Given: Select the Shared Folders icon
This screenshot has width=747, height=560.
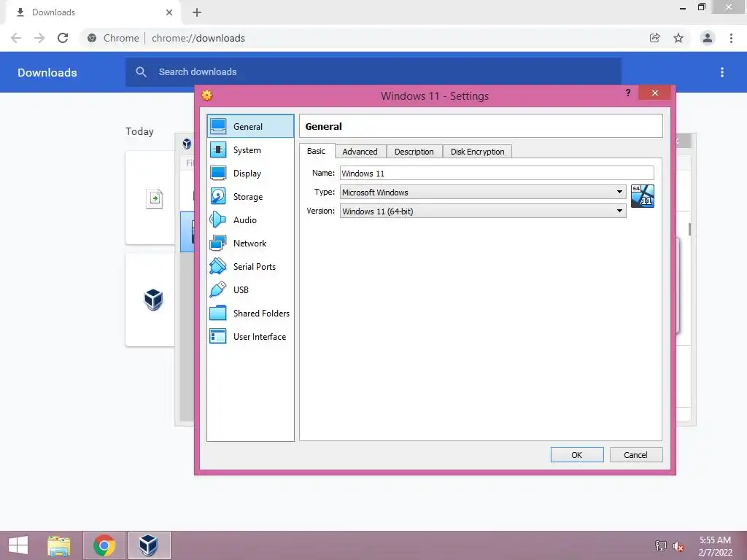Looking at the screenshot, I should click(x=218, y=314).
